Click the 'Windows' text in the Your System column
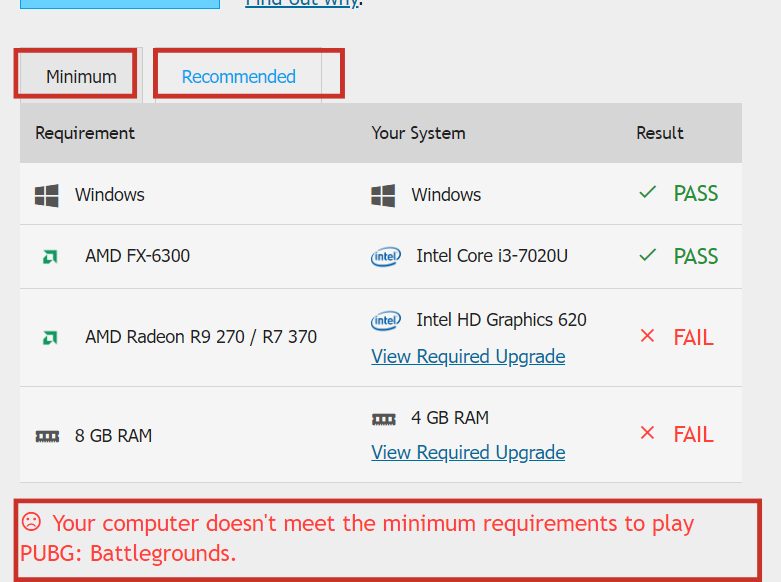Image resolution: width=781 pixels, height=582 pixels. 446,195
